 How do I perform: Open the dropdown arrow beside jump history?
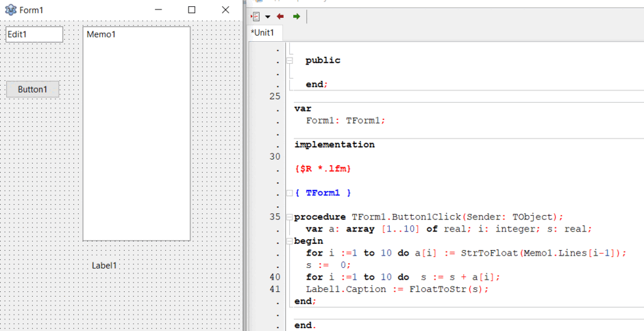(x=268, y=17)
